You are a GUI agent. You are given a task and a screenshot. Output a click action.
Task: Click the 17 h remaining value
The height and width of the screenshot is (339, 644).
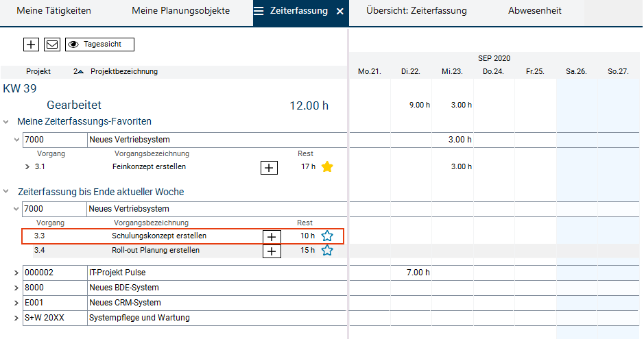[x=308, y=166]
